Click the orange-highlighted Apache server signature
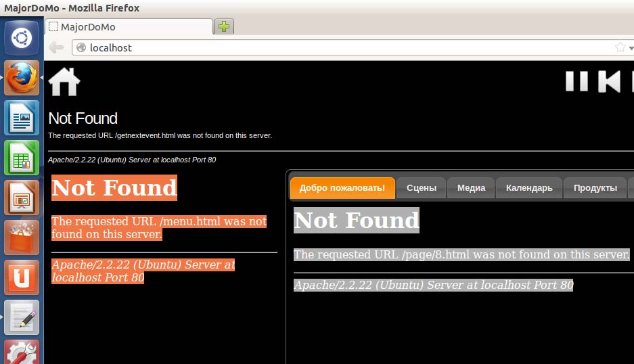The width and height of the screenshot is (634, 364). pos(143,271)
